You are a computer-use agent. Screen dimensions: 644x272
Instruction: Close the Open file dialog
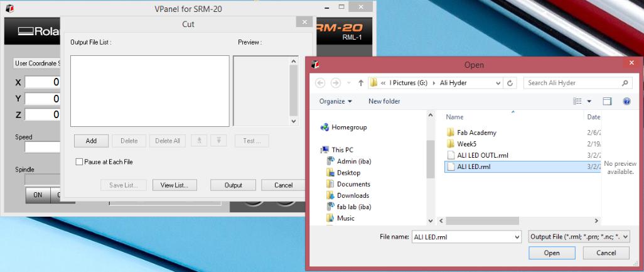(631, 63)
